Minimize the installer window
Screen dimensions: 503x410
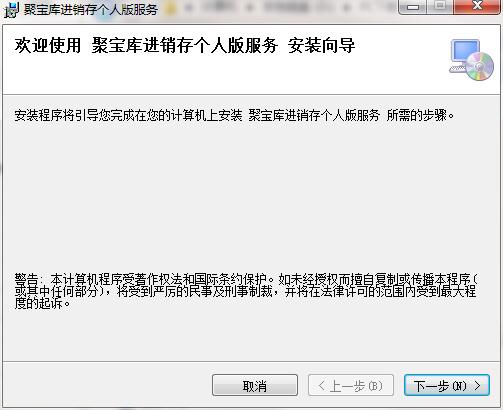(413, 7)
